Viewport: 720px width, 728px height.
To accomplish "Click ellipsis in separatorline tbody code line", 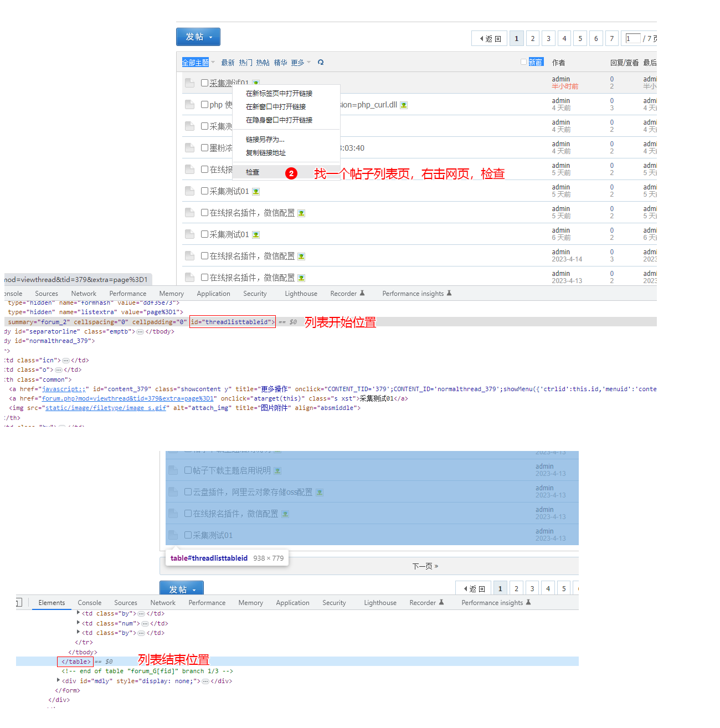I will (140, 332).
